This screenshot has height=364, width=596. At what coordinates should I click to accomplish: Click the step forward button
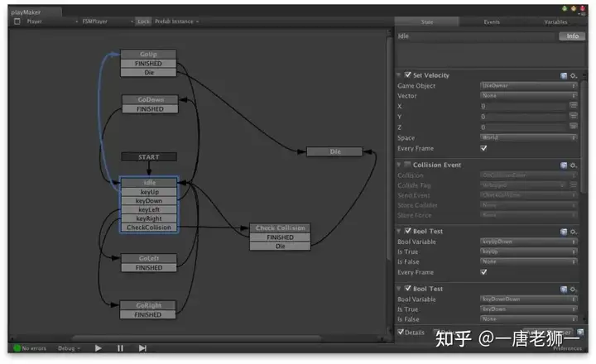click(142, 348)
